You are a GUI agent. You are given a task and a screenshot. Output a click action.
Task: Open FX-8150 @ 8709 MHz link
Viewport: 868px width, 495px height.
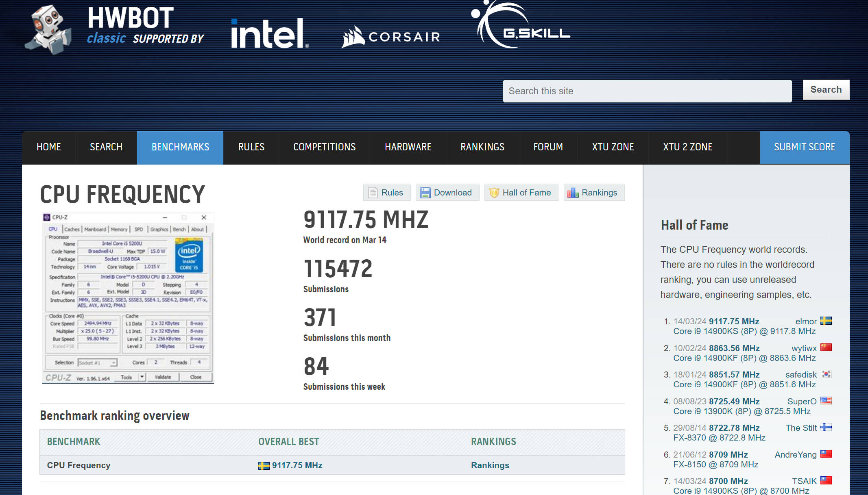tap(715, 465)
